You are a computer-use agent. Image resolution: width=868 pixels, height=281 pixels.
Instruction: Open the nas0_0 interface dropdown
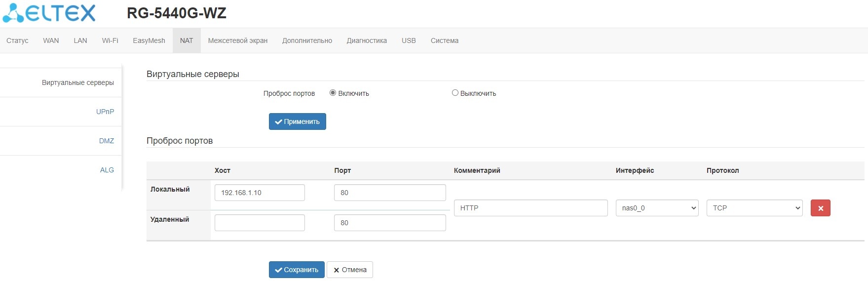point(657,208)
